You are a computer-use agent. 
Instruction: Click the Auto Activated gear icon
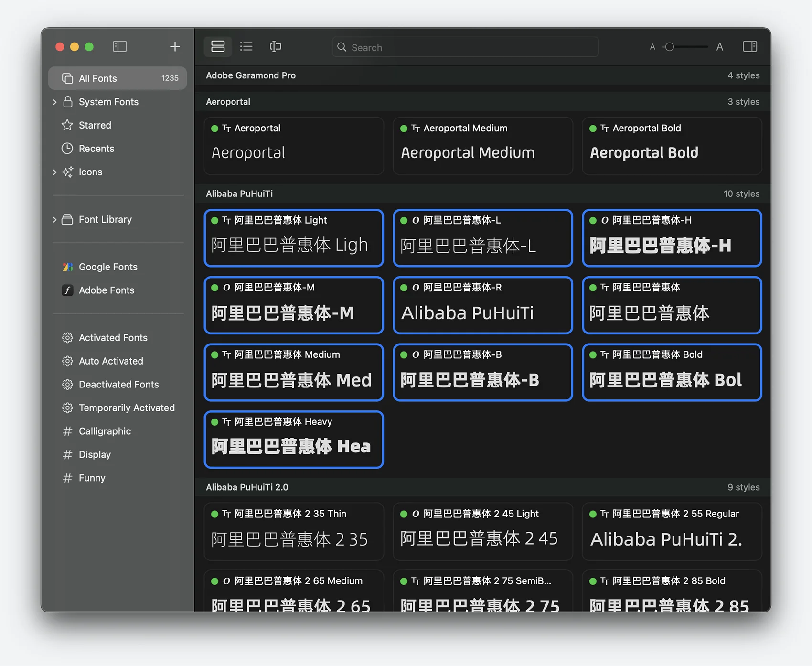pos(67,361)
